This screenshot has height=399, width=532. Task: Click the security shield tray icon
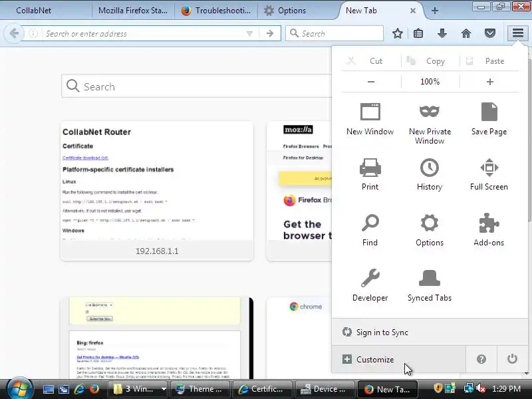pos(438,388)
